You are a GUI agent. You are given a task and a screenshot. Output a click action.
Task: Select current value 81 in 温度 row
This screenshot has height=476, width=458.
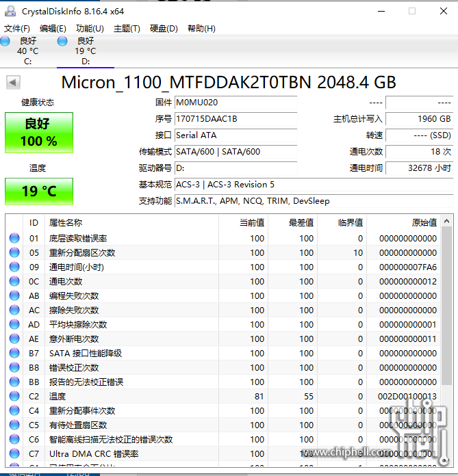pyautogui.click(x=259, y=397)
